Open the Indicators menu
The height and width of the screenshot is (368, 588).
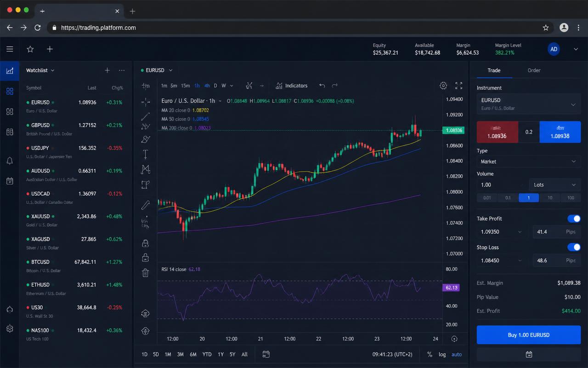point(291,86)
